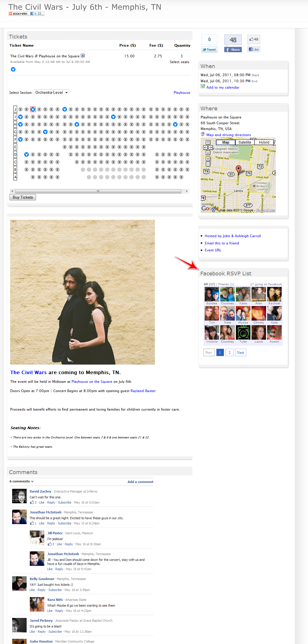The height and width of the screenshot is (644, 308).
Task: Click the Add to calendar icon
Action: (x=203, y=87)
